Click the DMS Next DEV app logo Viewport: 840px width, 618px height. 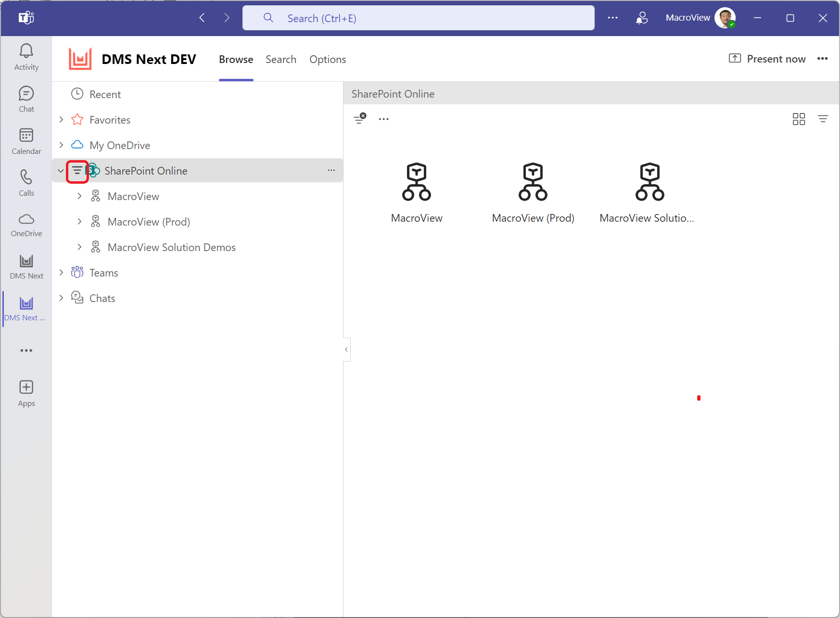point(80,59)
